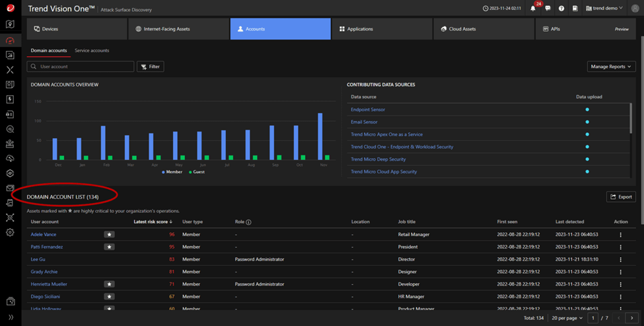Open the 20 per page dropdown
The image size is (644, 326).
[x=567, y=318]
